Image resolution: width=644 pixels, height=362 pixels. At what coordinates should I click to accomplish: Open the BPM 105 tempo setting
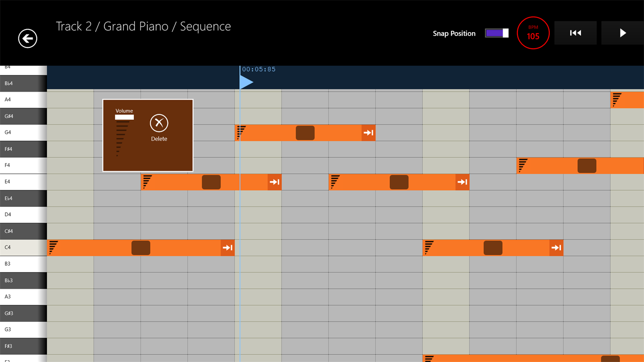tap(533, 33)
